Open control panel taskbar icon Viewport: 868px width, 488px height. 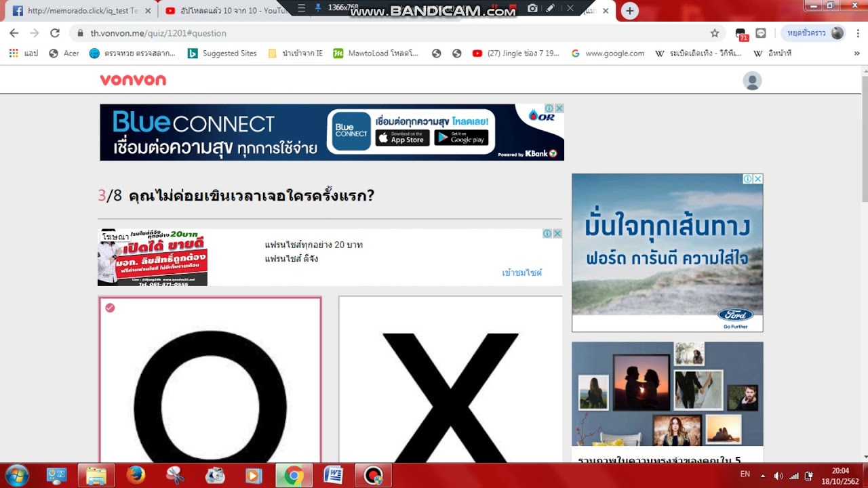57,476
